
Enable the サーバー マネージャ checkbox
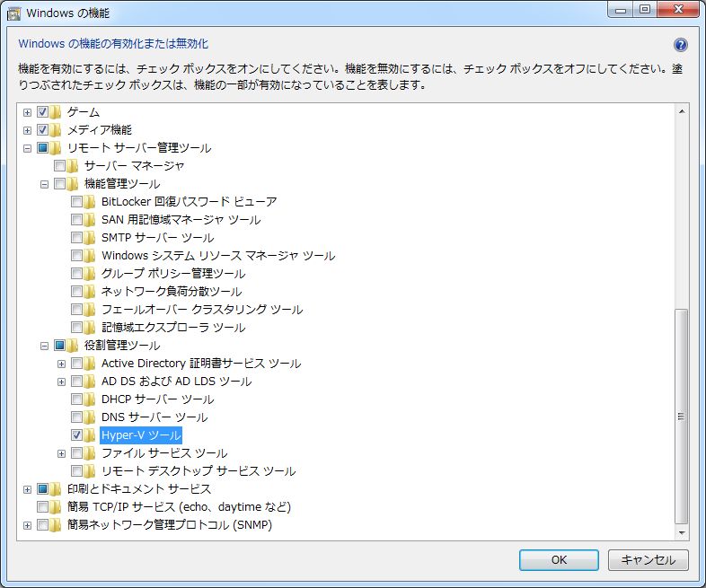tap(59, 165)
